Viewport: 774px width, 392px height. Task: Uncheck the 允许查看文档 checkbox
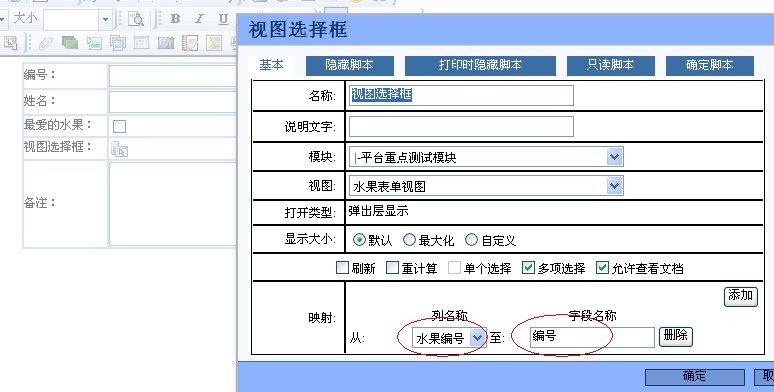pyautogui.click(x=602, y=268)
